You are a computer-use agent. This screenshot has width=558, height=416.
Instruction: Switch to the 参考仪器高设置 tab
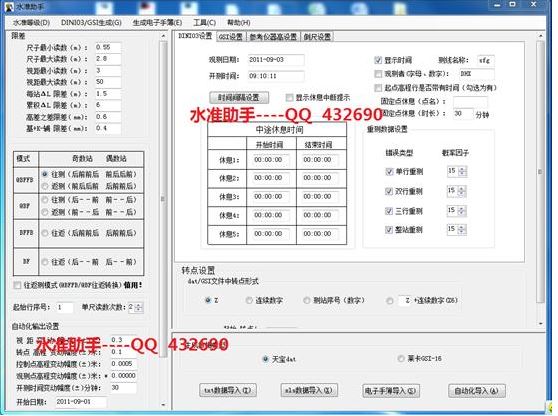(x=273, y=37)
